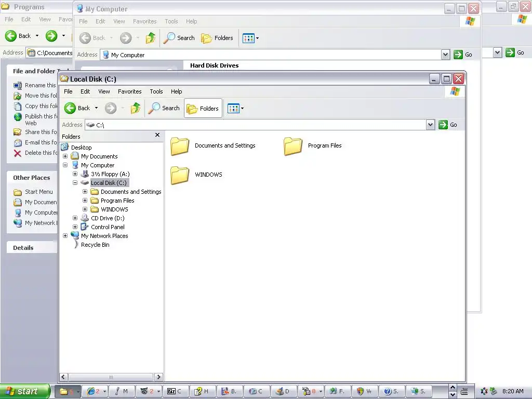Image resolution: width=532 pixels, height=399 pixels.
Task: Open the help-icon H taskbar button
Action: [x=202, y=392]
